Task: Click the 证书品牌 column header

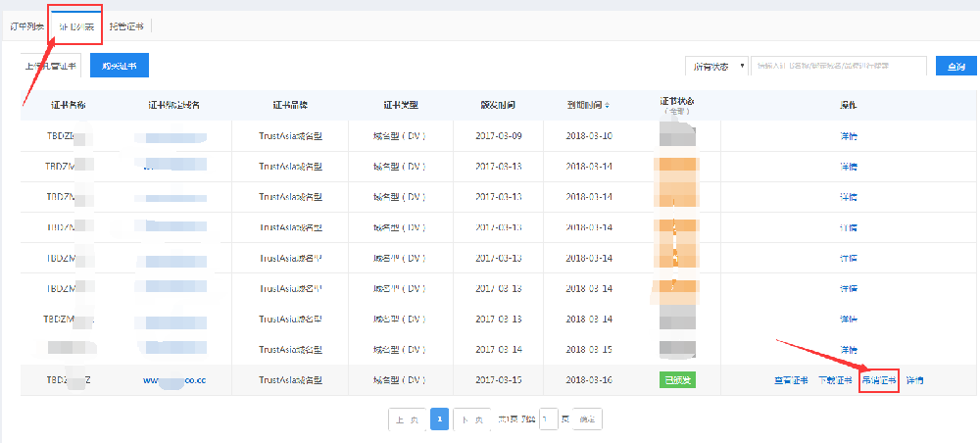Action: tap(290, 105)
